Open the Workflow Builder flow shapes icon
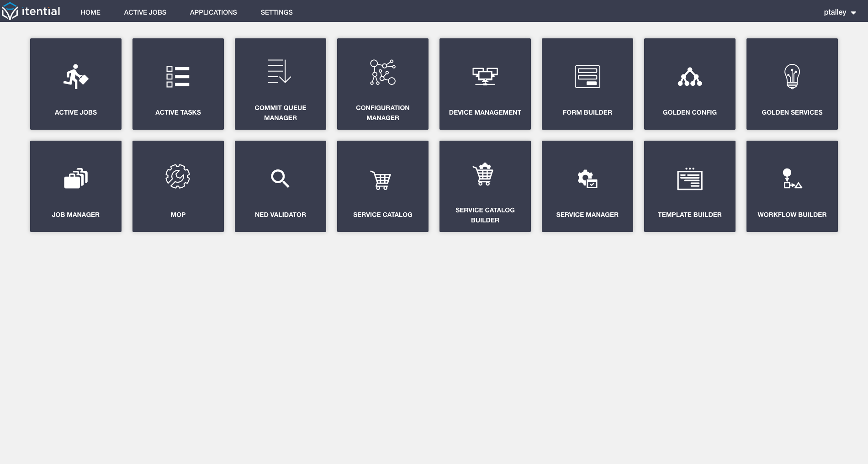The width and height of the screenshot is (868, 464). click(x=793, y=179)
